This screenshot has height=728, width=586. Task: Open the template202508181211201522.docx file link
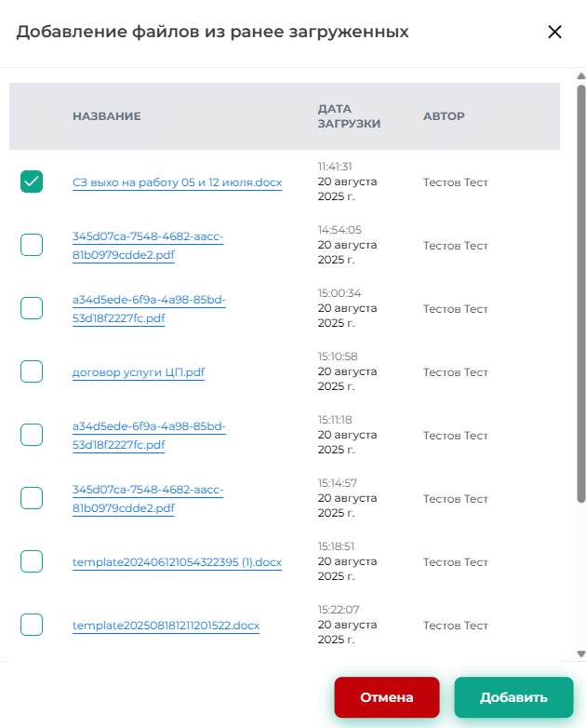click(x=166, y=626)
